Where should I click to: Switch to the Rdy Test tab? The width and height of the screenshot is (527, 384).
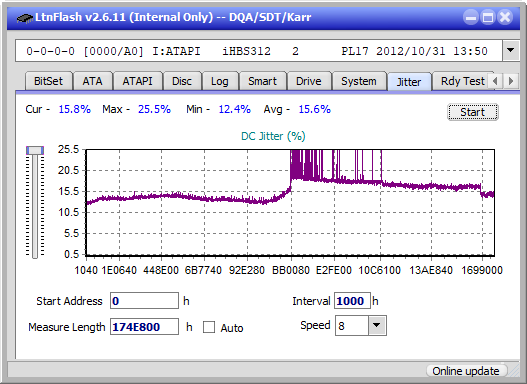[462, 81]
